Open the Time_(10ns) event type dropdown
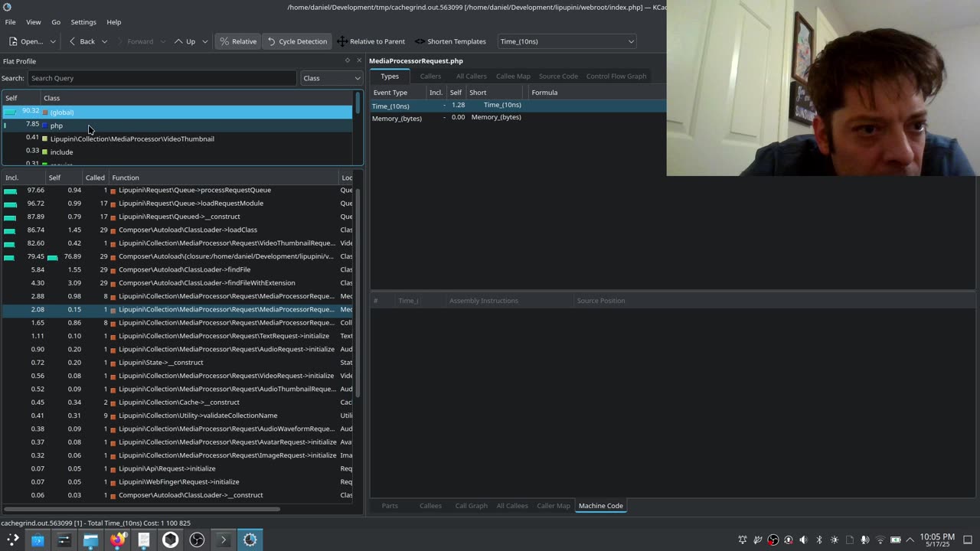This screenshot has width=980, height=551. tap(567, 41)
